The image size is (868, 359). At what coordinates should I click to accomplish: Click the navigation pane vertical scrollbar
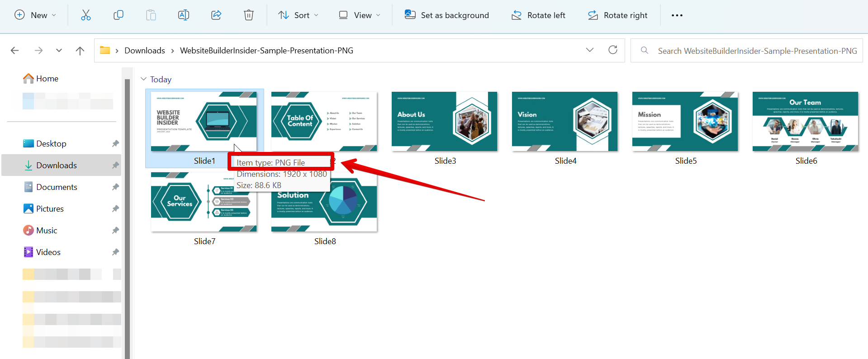pos(128,217)
